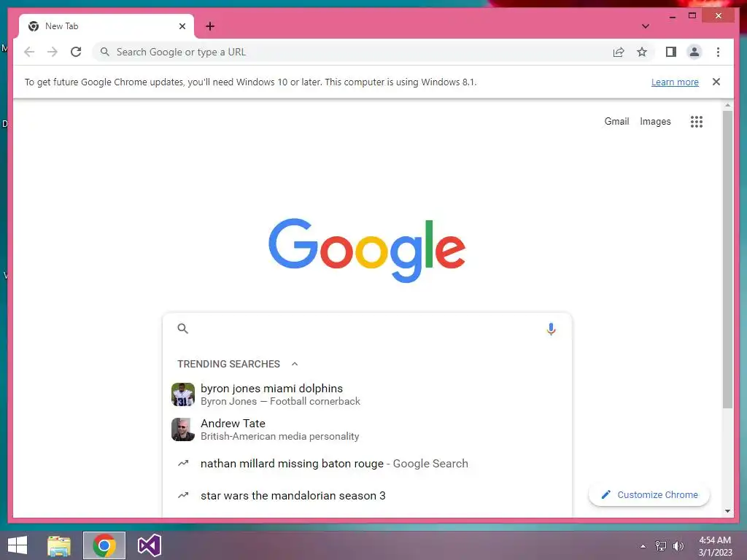This screenshot has height=560, width=747.
Task: Click the Google logo
Action: point(367,250)
